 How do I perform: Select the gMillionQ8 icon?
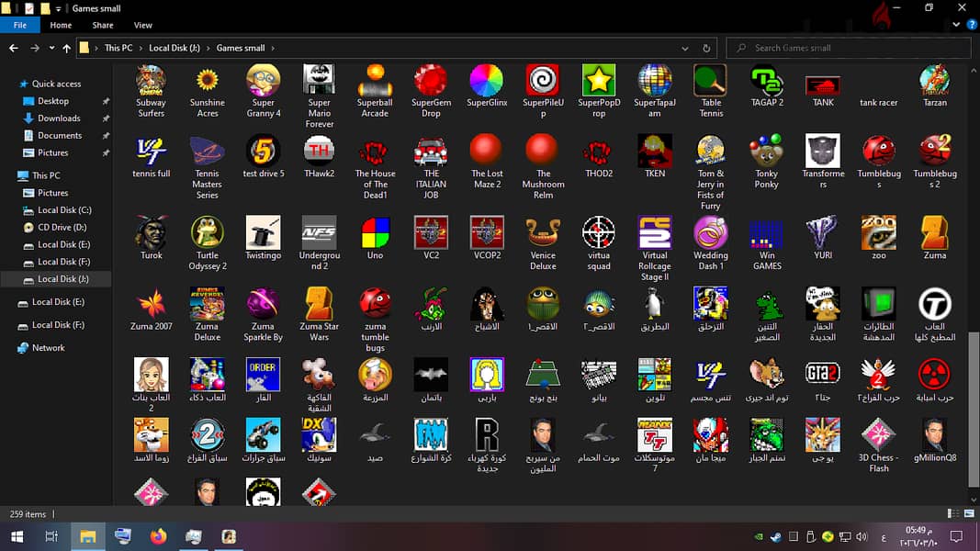pos(934,434)
